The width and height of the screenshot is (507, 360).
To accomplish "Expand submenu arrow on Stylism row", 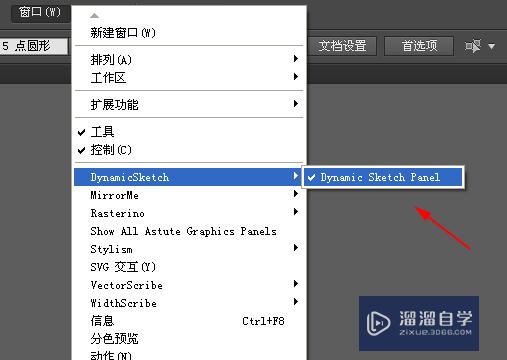I will point(295,248).
